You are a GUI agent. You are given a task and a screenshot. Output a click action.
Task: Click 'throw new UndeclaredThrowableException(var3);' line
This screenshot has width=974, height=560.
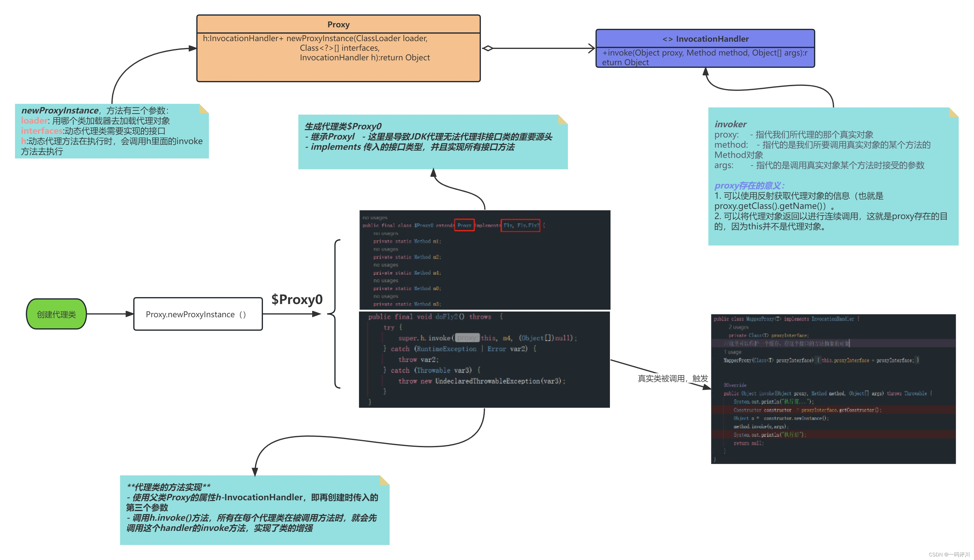(482, 381)
